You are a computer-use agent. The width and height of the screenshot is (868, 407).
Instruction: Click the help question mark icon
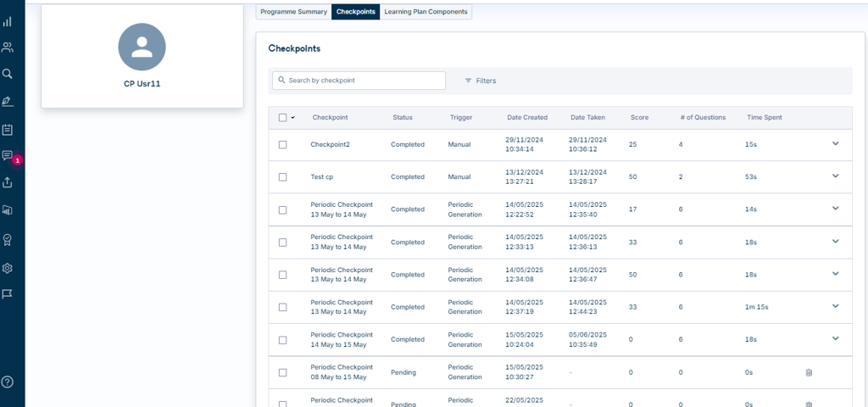click(7, 382)
